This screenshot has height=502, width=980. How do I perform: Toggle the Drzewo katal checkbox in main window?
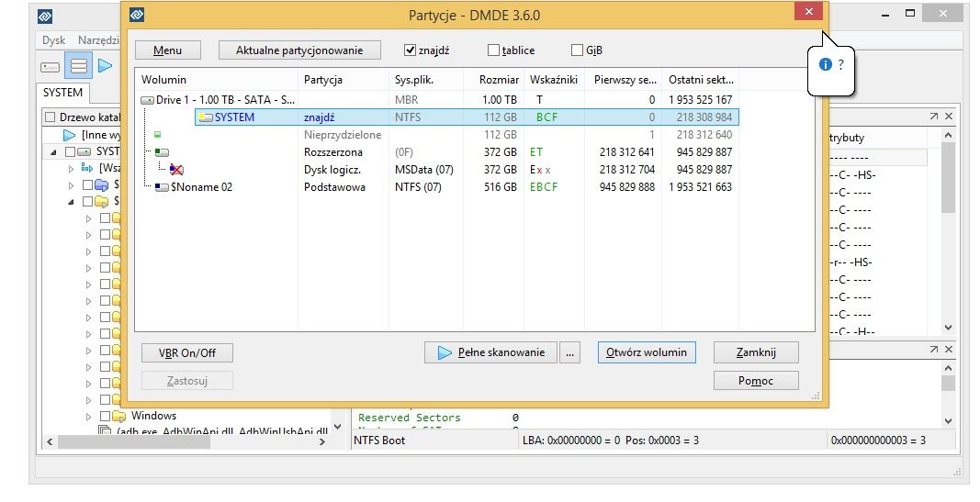[51, 117]
